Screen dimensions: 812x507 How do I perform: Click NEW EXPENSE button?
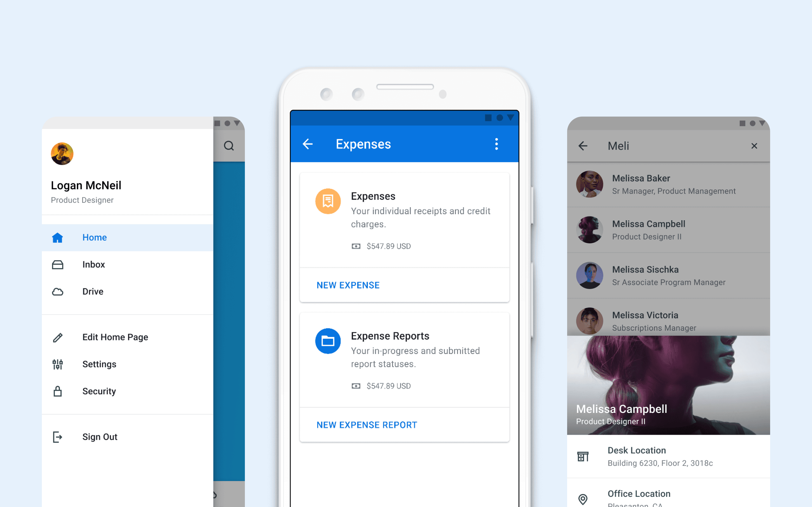[x=347, y=285]
